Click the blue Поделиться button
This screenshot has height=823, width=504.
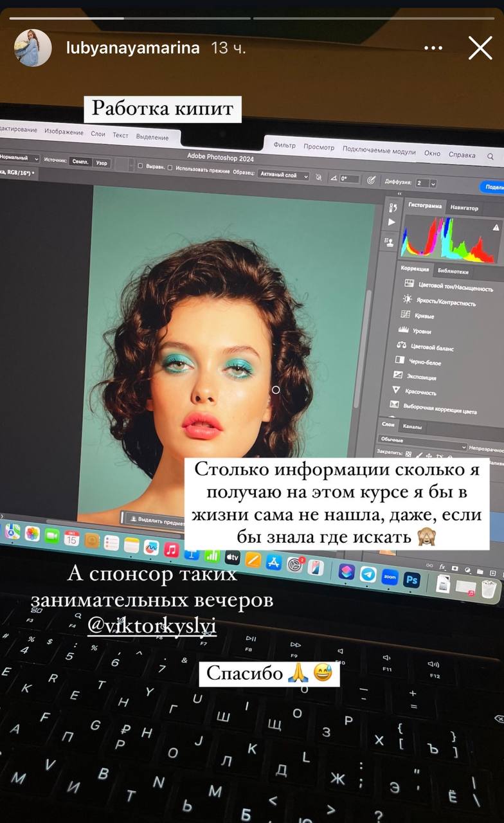pyautogui.click(x=492, y=186)
